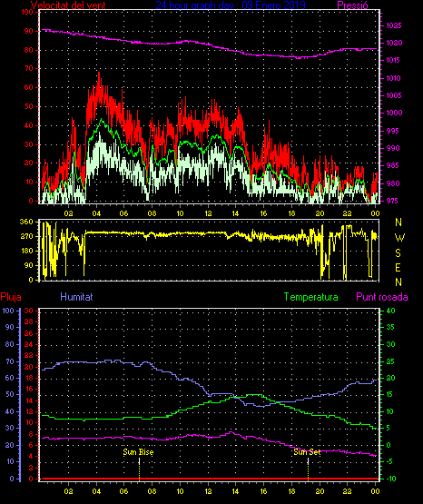The image size is (423, 504).
Task: Click the S compass direction label
Action: [398, 253]
